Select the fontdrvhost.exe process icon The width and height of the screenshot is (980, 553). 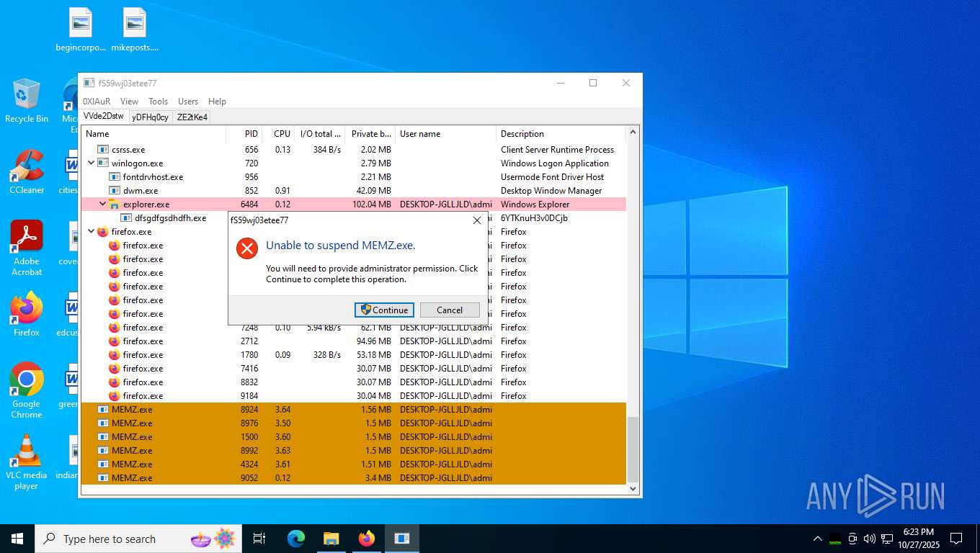[115, 177]
